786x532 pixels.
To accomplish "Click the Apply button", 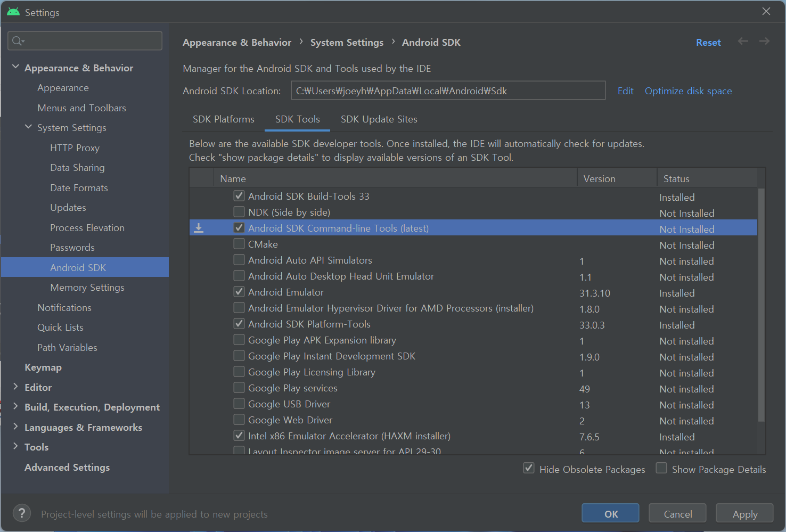I will click(x=744, y=513).
